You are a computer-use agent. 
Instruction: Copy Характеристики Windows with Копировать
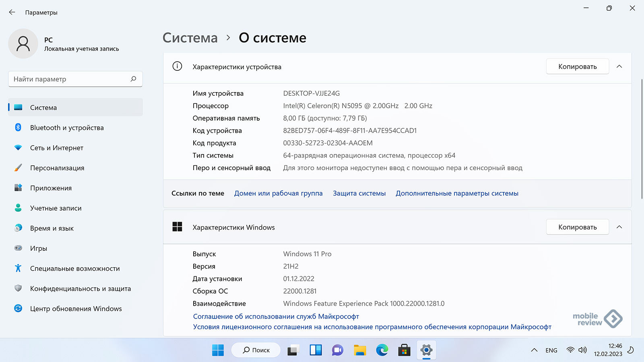(578, 227)
